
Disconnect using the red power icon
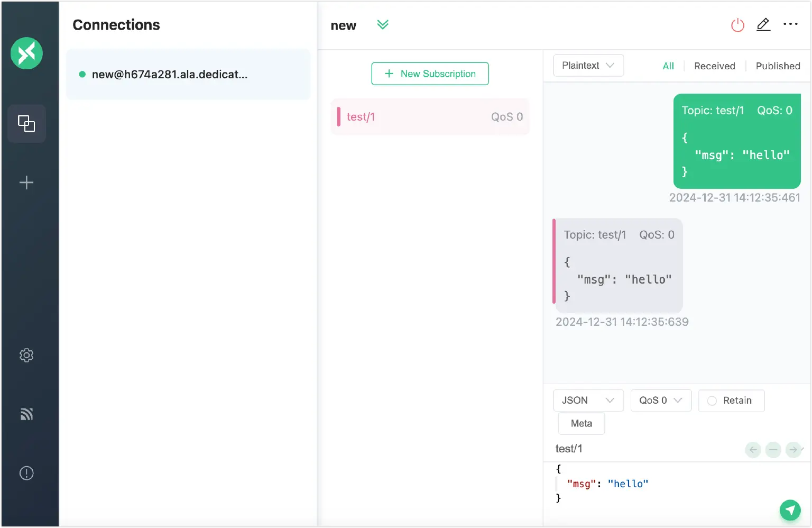click(737, 24)
